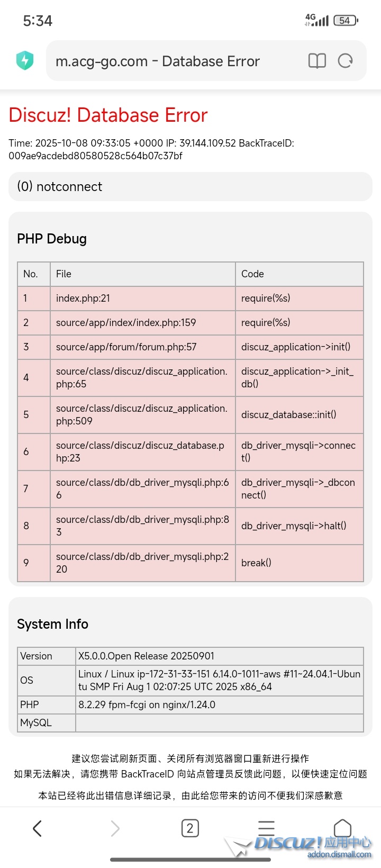Tap the "(0) notconnect" error message box
The image size is (381, 868).
pyautogui.click(x=190, y=186)
